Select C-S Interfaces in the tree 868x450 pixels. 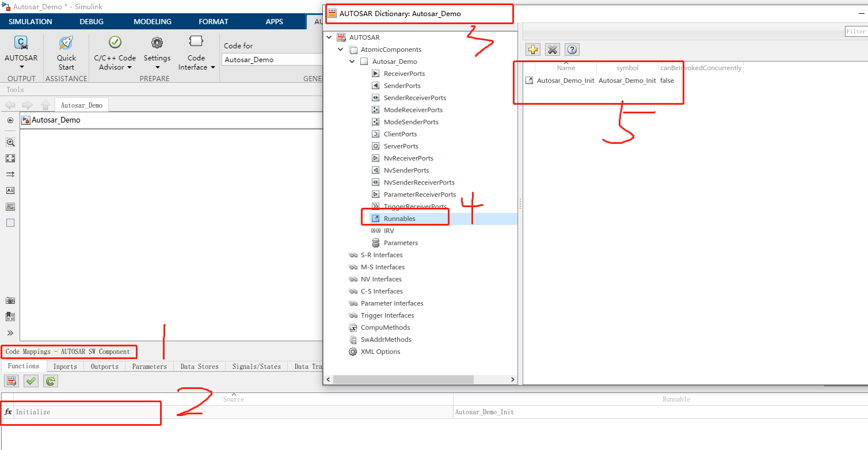[x=382, y=291]
